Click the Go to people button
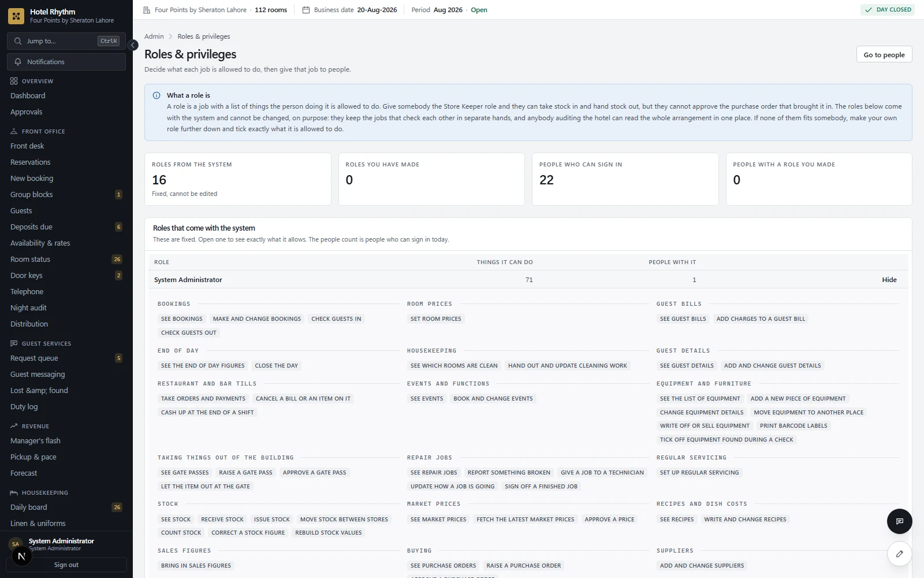The width and height of the screenshot is (924, 578). pos(884,54)
